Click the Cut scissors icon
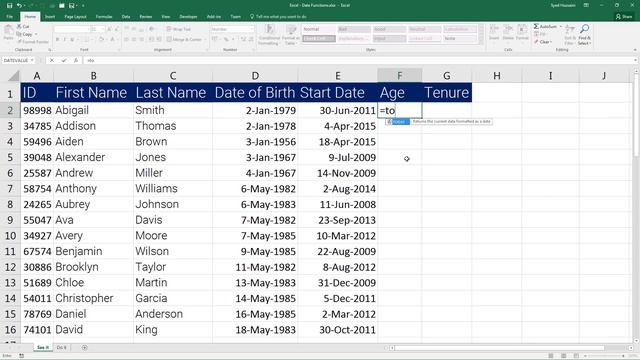The width and height of the screenshot is (640, 360). click(x=19, y=27)
